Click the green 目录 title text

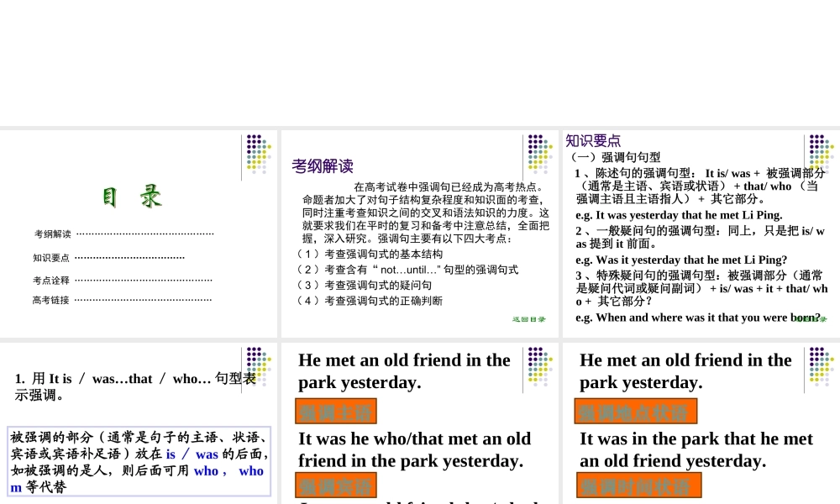click(x=132, y=197)
